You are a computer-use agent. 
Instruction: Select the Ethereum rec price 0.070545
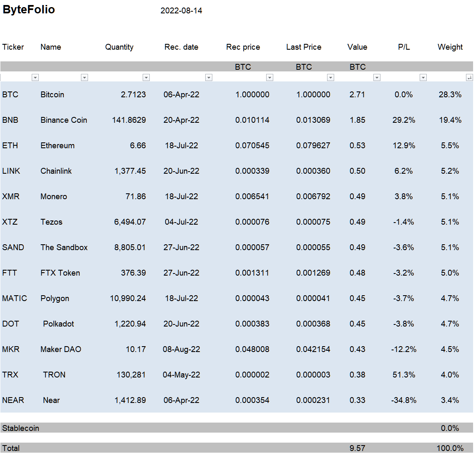coord(252,146)
